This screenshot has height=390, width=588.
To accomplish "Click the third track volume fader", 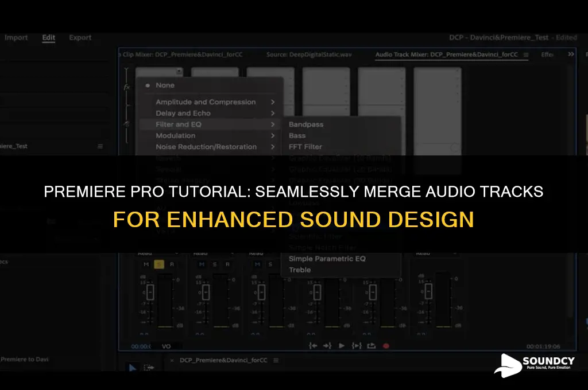I will pyautogui.click(x=261, y=292).
